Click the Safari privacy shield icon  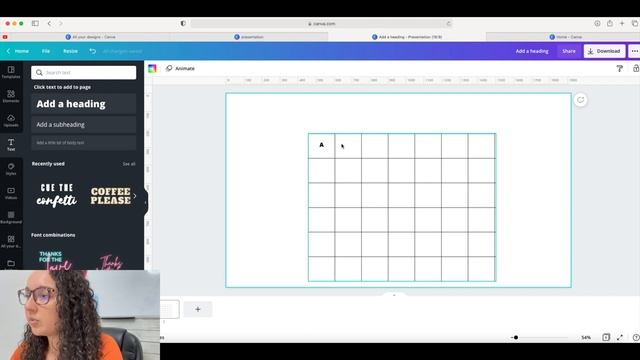(x=183, y=24)
